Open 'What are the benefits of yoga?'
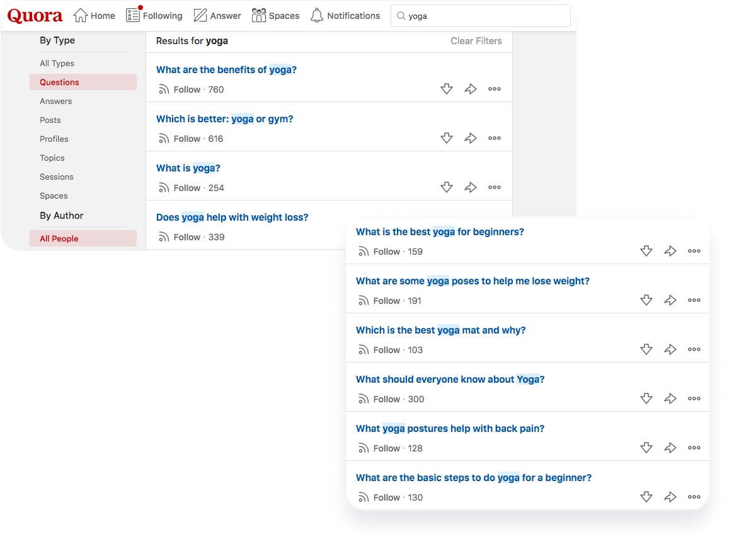Image resolution: width=756 pixels, height=553 pixels. pos(226,70)
